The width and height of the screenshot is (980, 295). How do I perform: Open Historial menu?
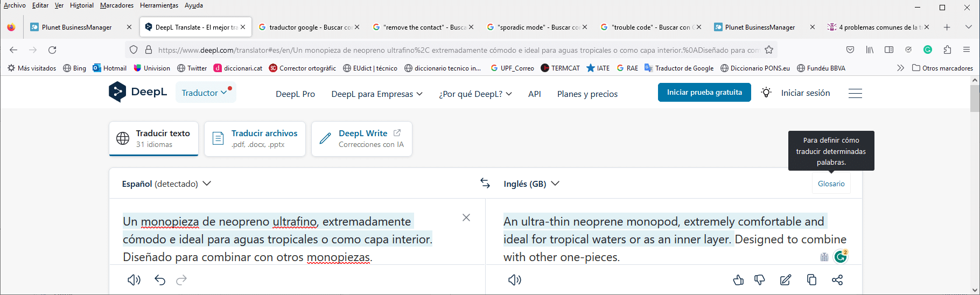(82, 5)
